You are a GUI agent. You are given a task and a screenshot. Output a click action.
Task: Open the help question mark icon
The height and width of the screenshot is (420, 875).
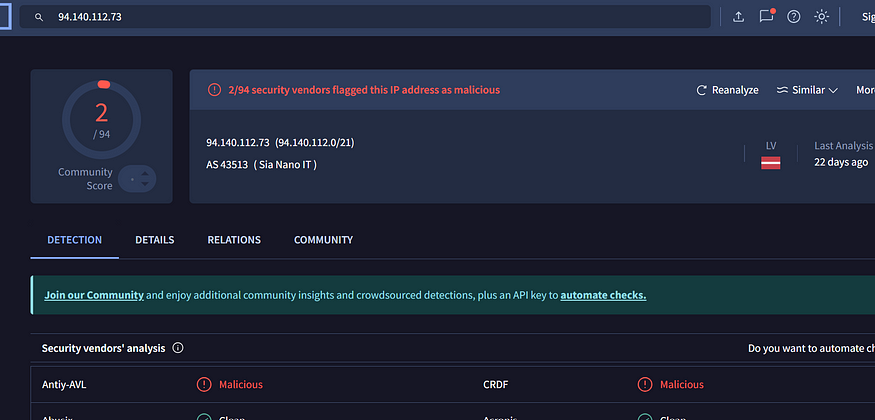tap(794, 17)
